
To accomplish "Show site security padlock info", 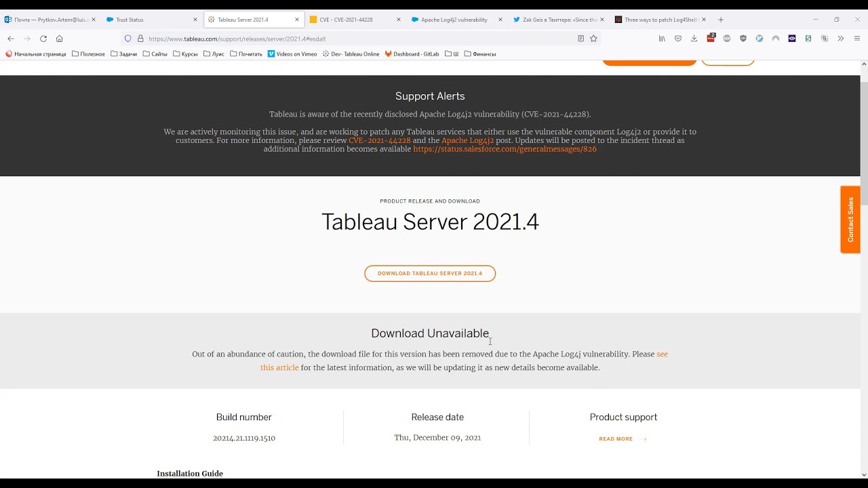I will click(140, 39).
